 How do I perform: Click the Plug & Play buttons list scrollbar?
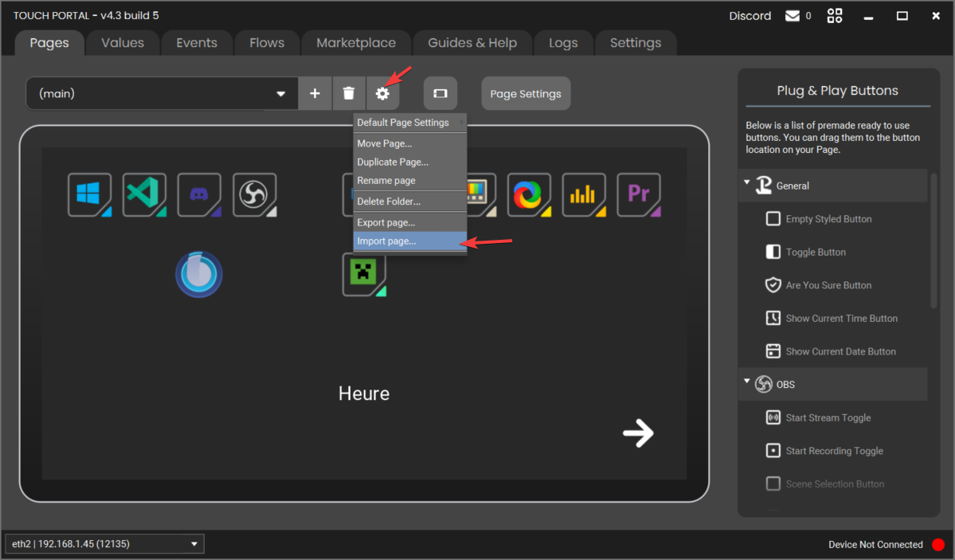point(933,240)
